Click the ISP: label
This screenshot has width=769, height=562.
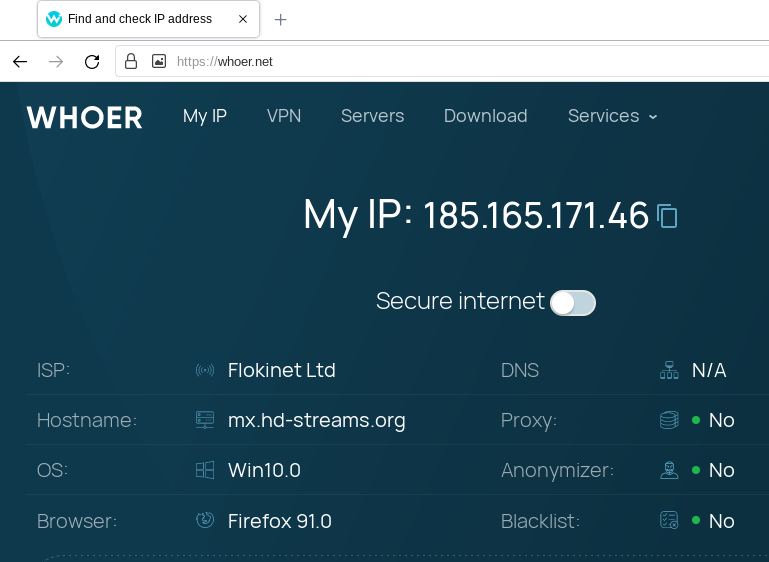point(53,370)
